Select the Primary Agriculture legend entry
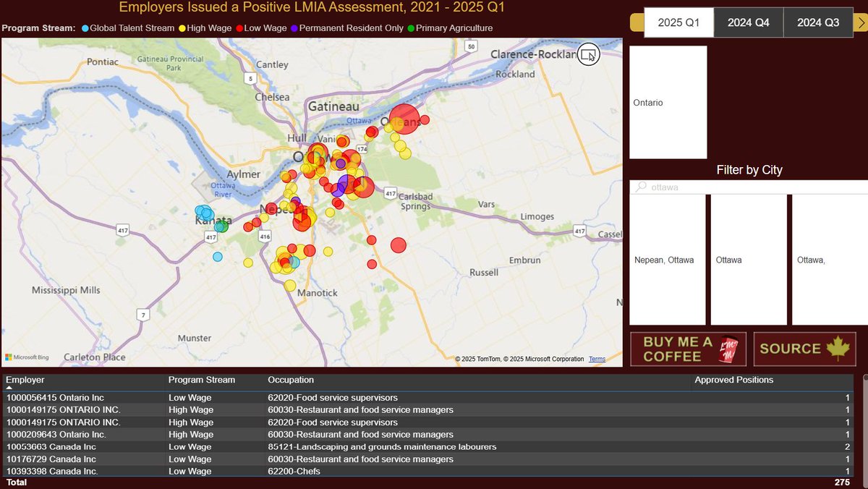 pos(449,28)
